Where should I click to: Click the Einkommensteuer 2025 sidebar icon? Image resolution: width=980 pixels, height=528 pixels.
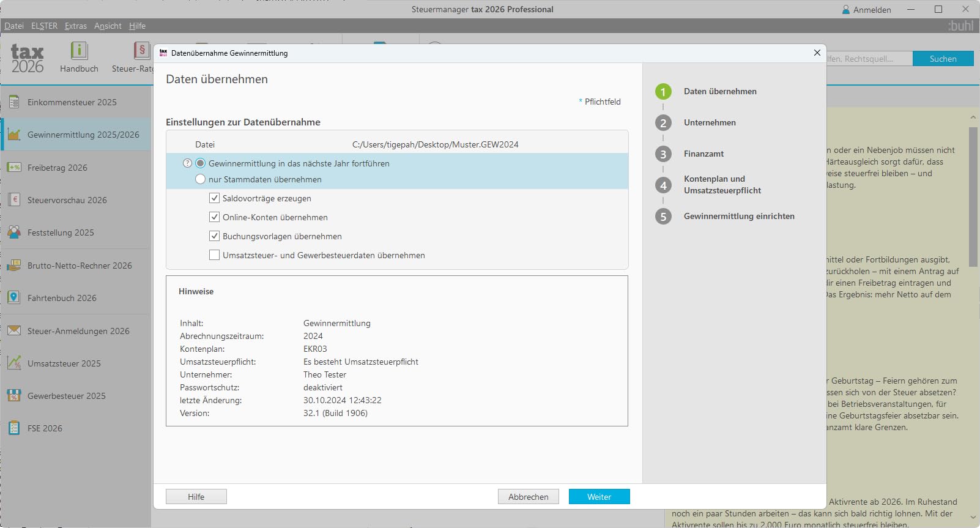[x=14, y=102]
